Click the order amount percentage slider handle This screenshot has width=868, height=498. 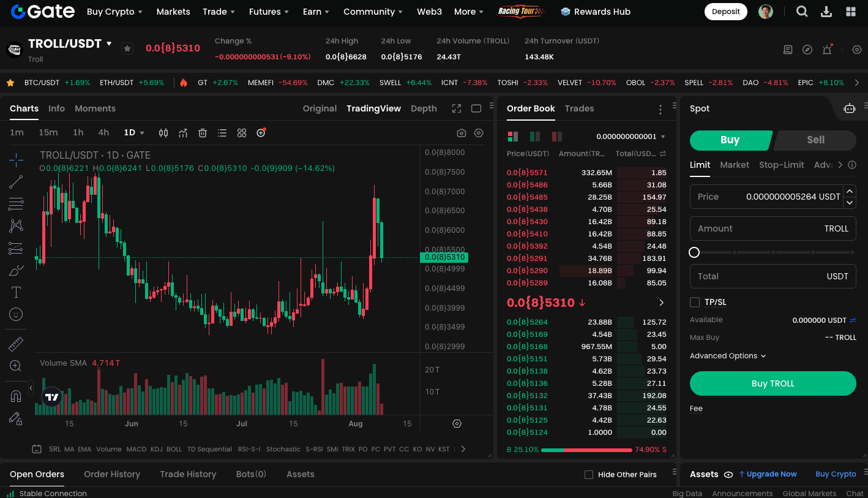click(x=694, y=252)
